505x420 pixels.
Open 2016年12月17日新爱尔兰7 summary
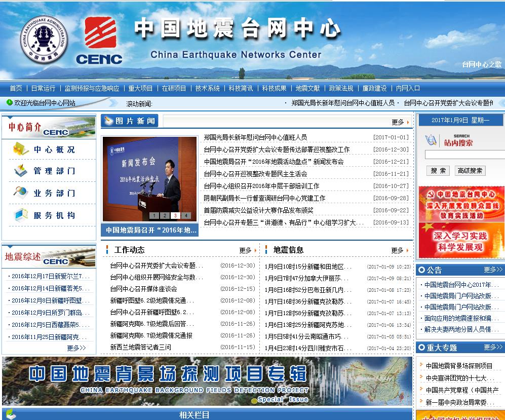click(51, 276)
